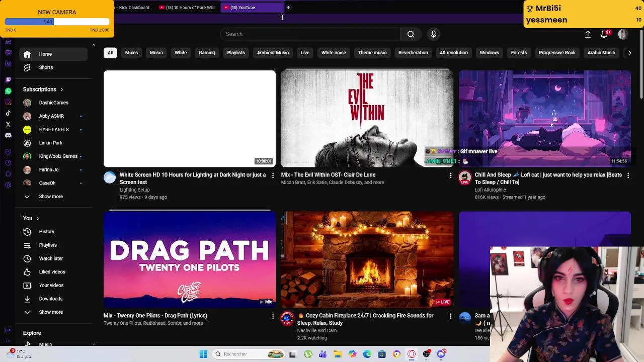Open YouTube notifications bell
Screen dimensions: 644x362
(x=604, y=34)
